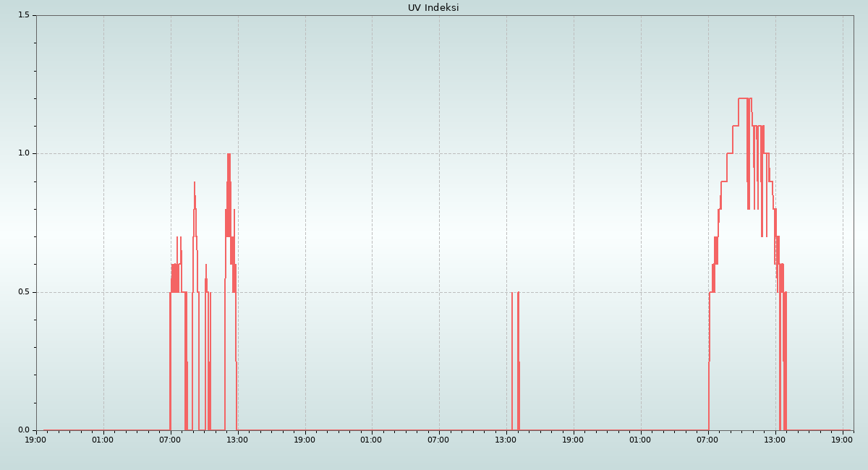The image size is (868, 470).
Task: Click the second 07:00 x-axis label
Action: 438,439
